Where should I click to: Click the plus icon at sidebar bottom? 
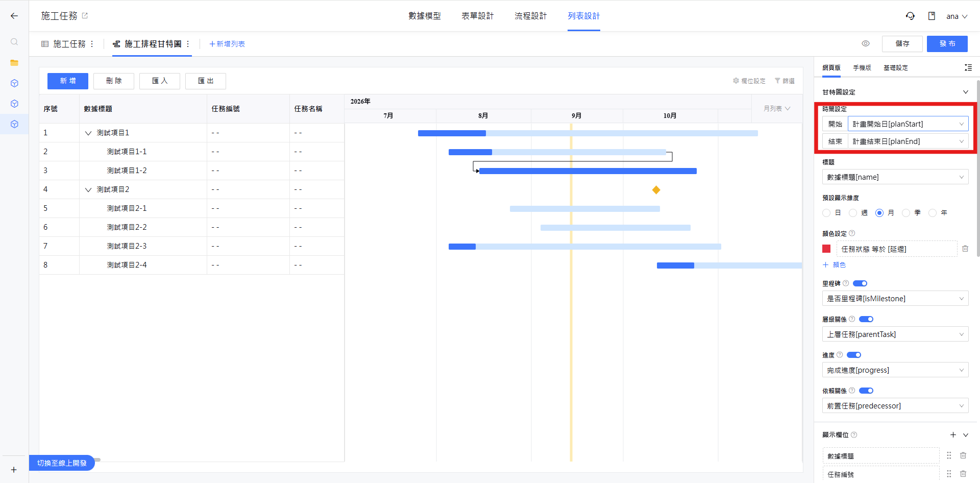coord(14,470)
